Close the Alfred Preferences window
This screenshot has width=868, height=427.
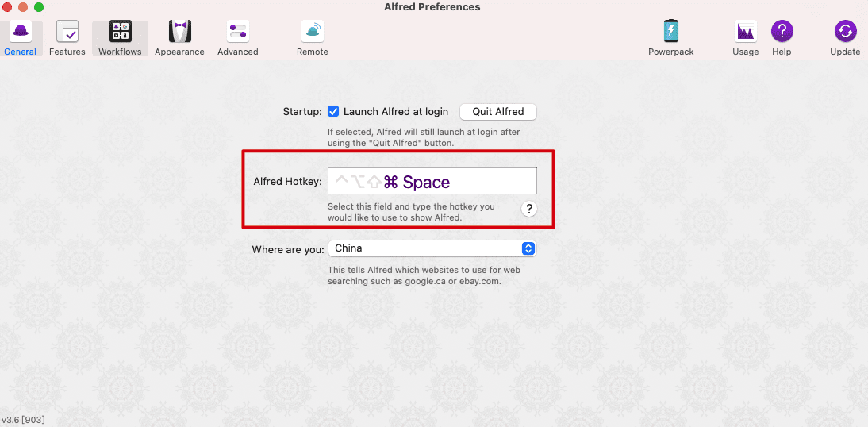pyautogui.click(x=7, y=7)
